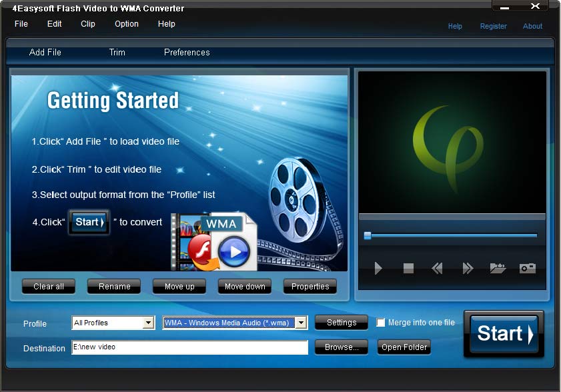Screen dimensions: 561x392
Task: Open the snapshot folder icon
Action: [498, 268]
